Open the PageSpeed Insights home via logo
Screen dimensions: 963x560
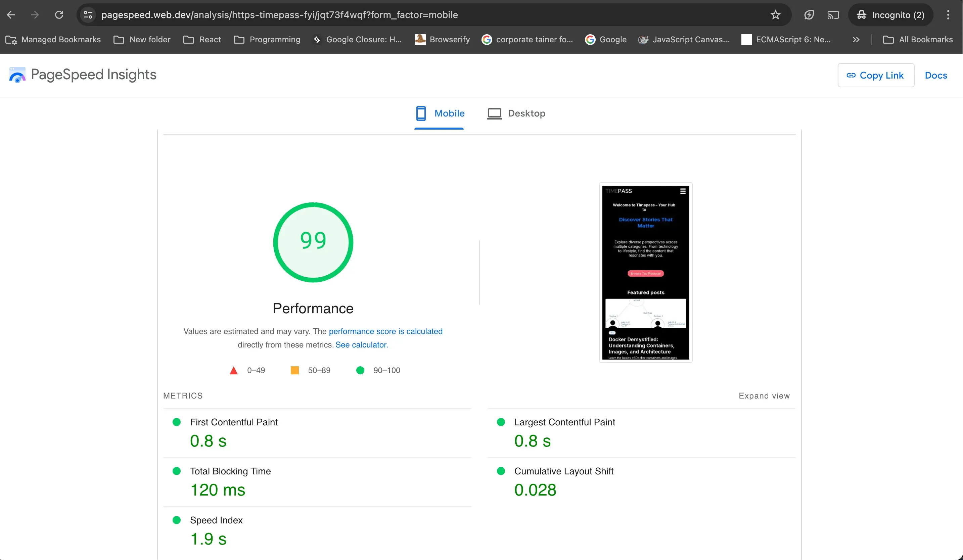tap(83, 75)
